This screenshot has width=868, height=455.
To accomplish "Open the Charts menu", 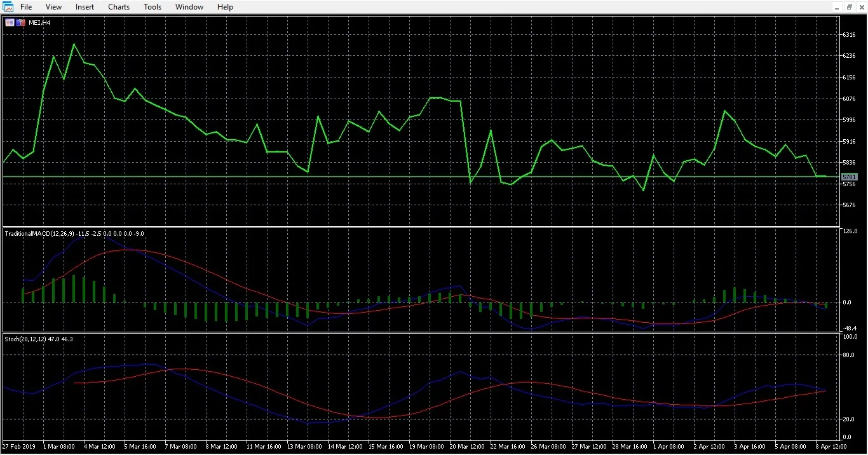I will [119, 7].
